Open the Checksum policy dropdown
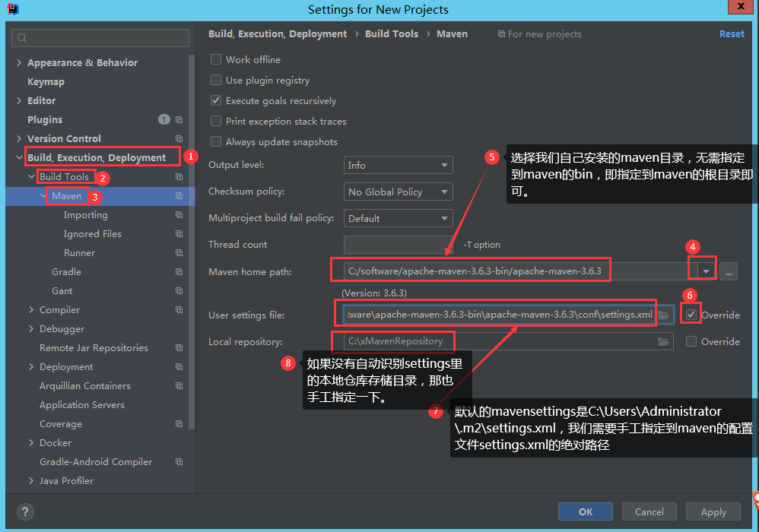The image size is (759, 532). [x=398, y=192]
